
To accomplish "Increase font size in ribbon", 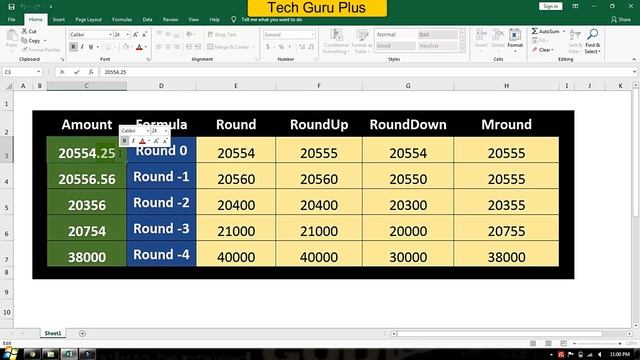I will pyautogui.click(x=136, y=35).
